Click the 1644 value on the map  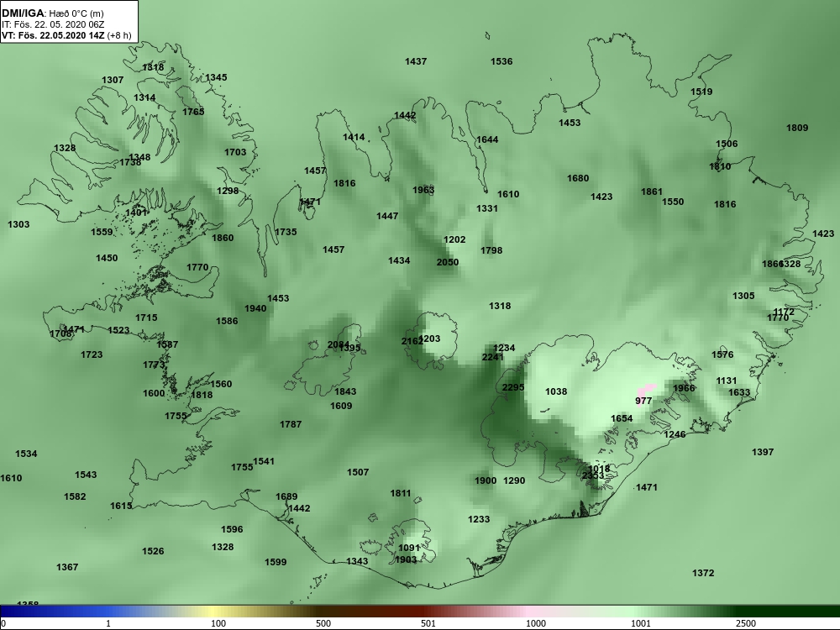(487, 139)
